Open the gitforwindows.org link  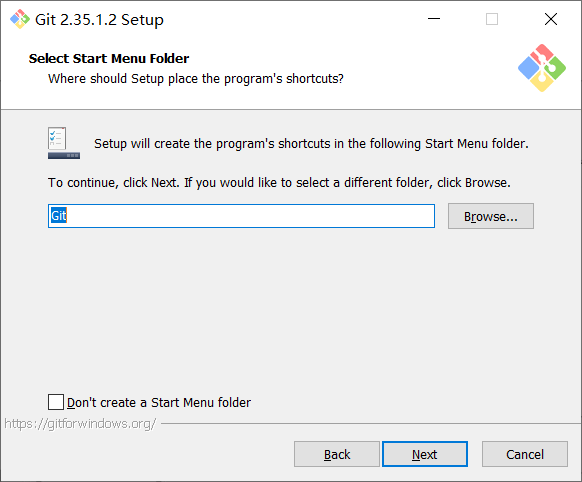click(x=80, y=423)
